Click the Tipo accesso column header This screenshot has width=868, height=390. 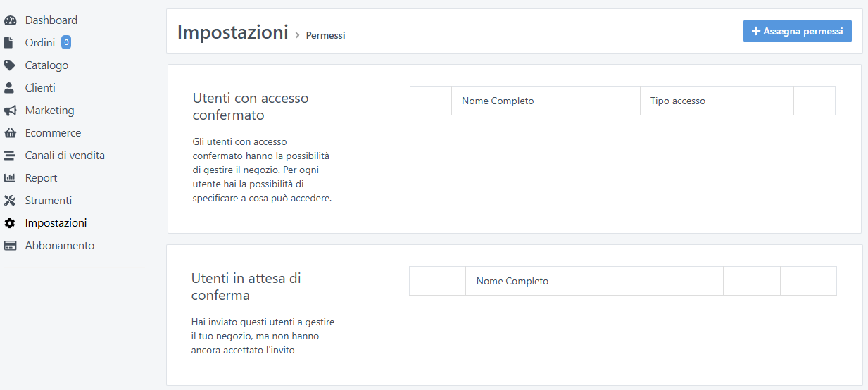coord(678,101)
